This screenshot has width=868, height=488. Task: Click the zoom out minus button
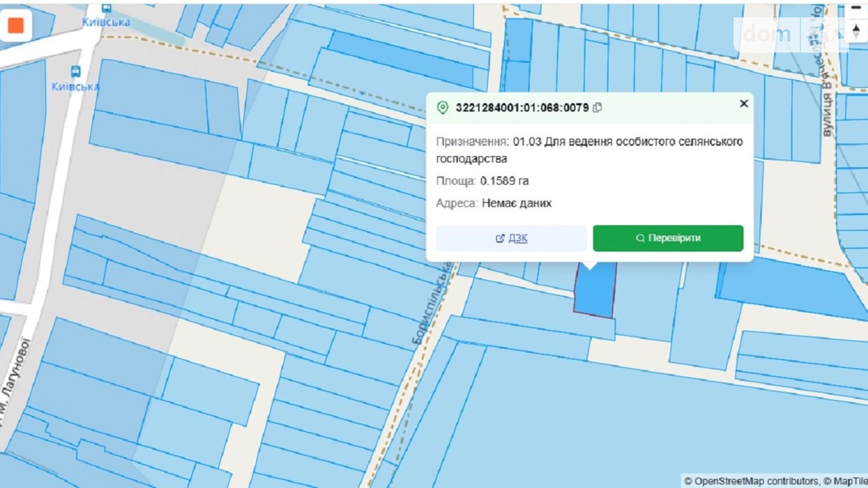(x=856, y=8)
